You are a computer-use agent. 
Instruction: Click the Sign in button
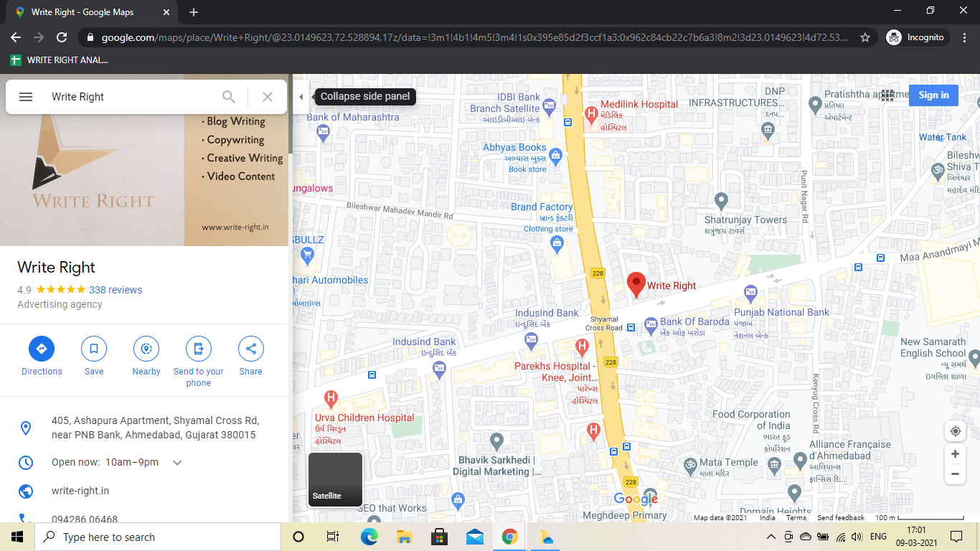click(x=933, y=95)
